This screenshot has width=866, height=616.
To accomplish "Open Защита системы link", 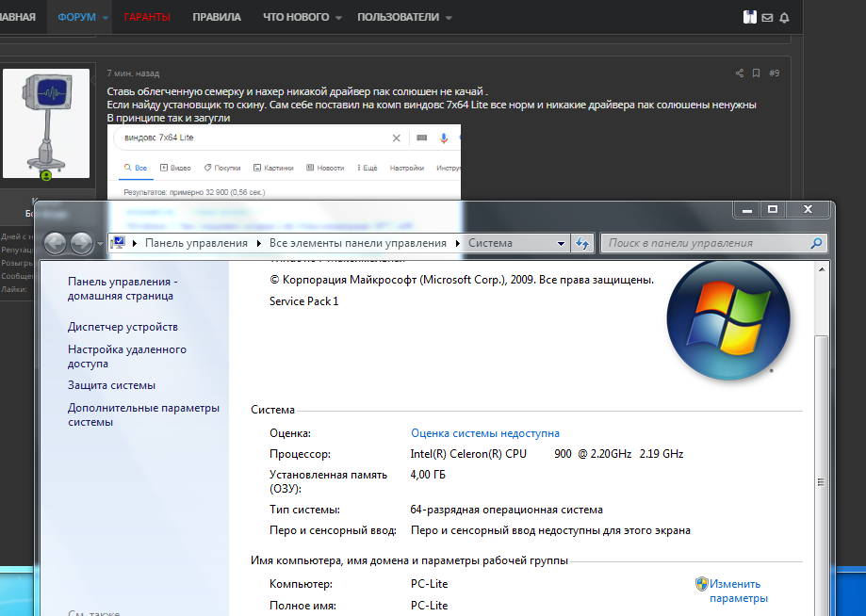I will pyautogui.click(x=111, y=385).
